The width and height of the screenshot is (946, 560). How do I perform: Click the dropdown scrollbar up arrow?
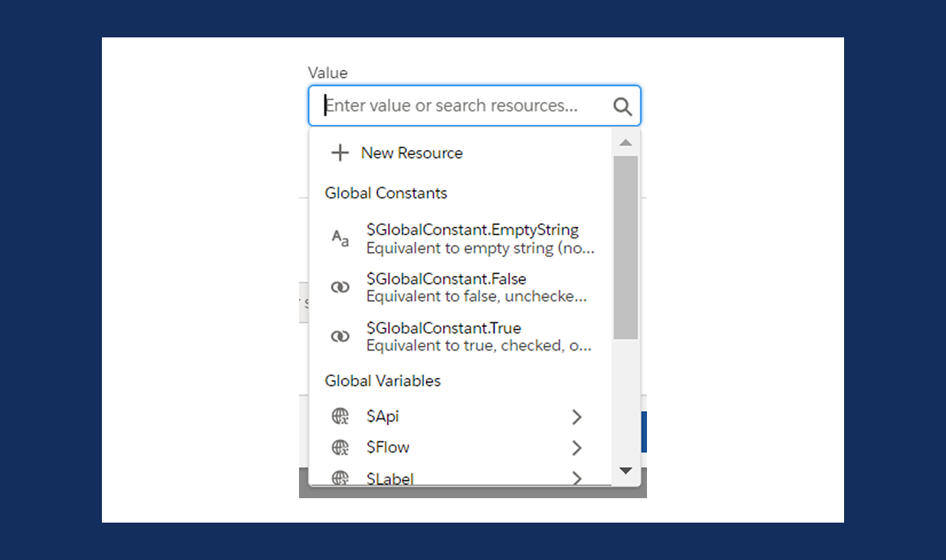click(x=626, y=143)
